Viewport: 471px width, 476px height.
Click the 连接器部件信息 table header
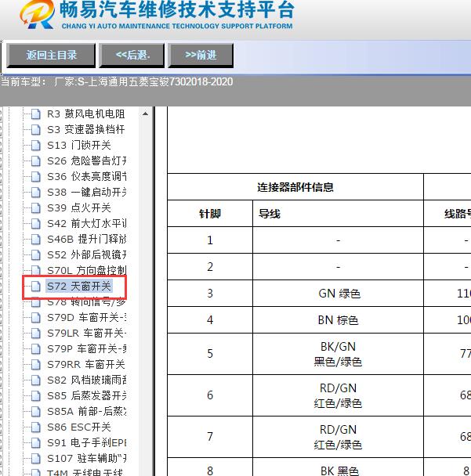click(x=295, y=187)
